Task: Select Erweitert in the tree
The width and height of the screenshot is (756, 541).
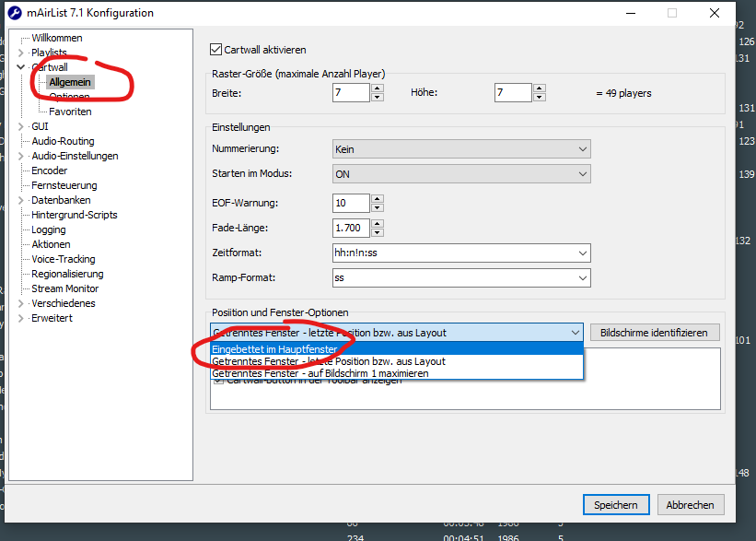Action: [x=52, y=318]
